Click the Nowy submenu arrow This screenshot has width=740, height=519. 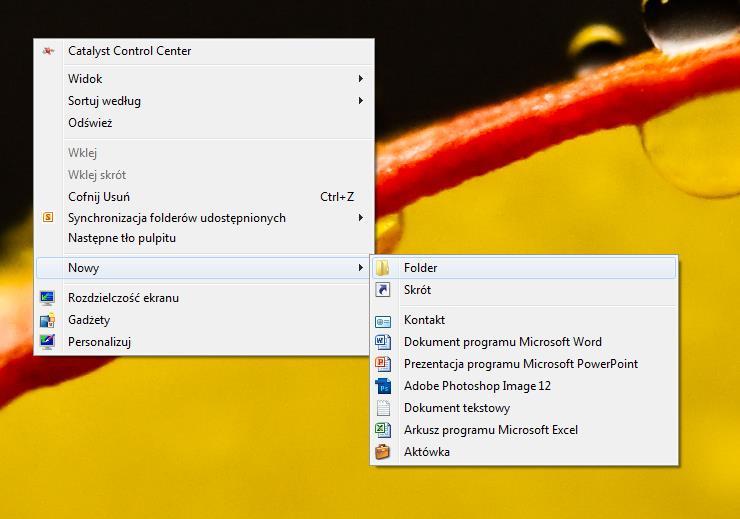pos(361,268)
